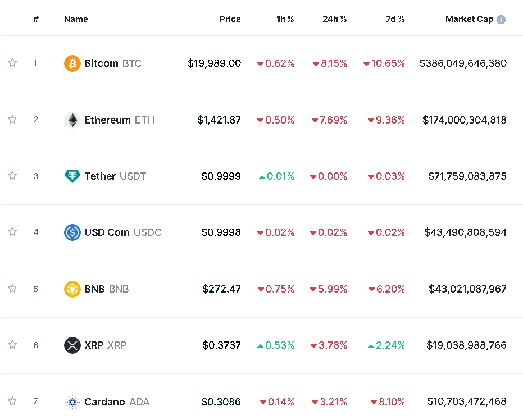523x420 pixels.
Task: Click the Cardano logo icon
Action: pos(72,401)
